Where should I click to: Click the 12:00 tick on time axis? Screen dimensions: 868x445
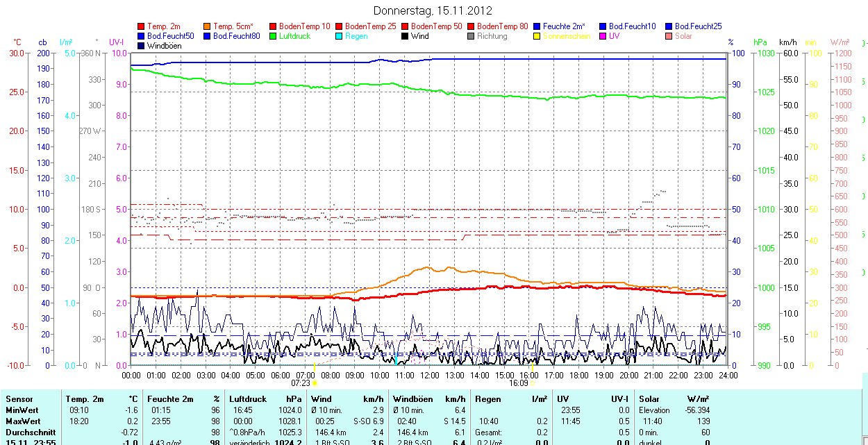coord(430,375)
